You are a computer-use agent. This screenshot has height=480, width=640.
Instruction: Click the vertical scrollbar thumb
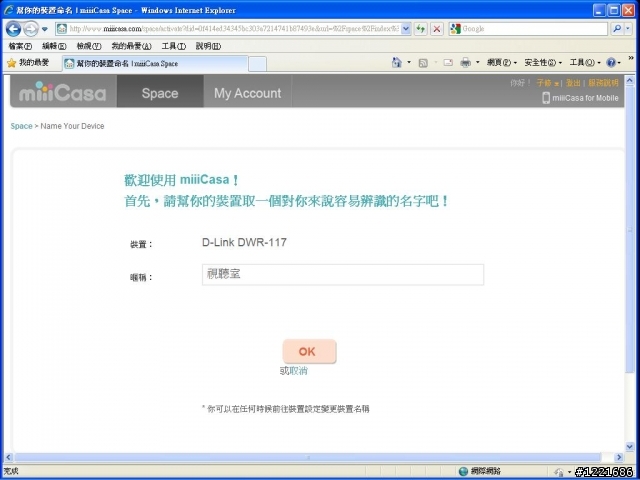[630, 230]
